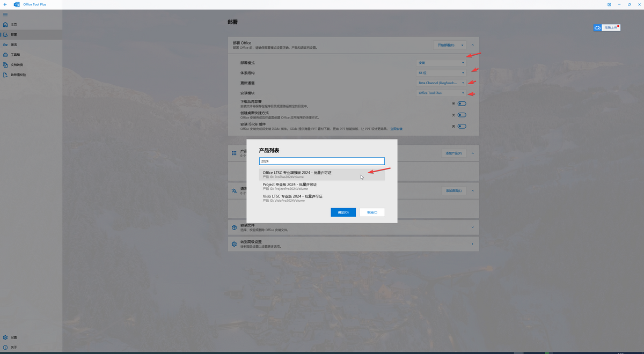Click the home icon beside 主页

tap(5, 25)
